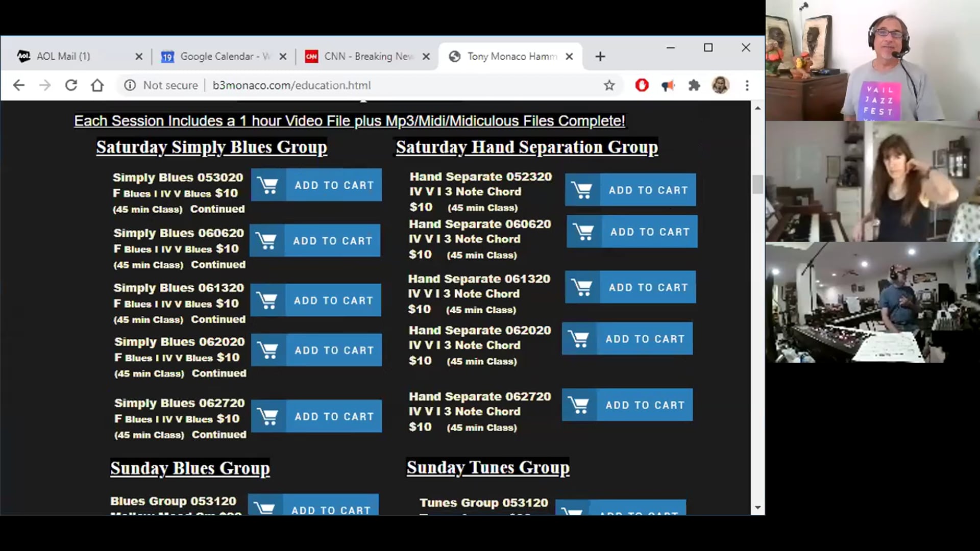Click the Chrome profile avatar
Viewport: 980px width, 551px height.
point(720,85)
